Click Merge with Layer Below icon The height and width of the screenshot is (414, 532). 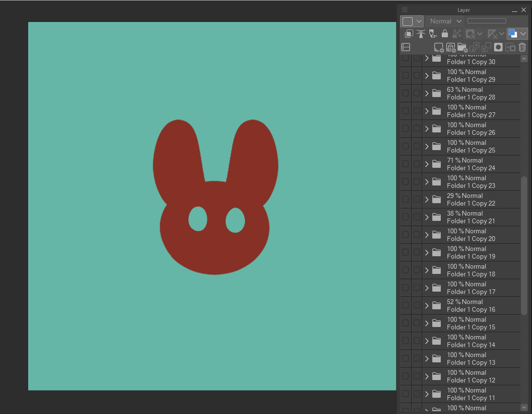tap(486, 47)
